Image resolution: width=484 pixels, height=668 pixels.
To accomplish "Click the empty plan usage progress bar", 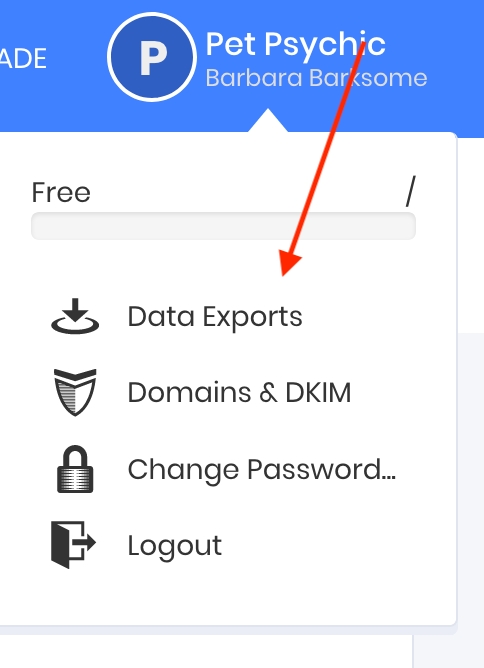I will 223,226.
